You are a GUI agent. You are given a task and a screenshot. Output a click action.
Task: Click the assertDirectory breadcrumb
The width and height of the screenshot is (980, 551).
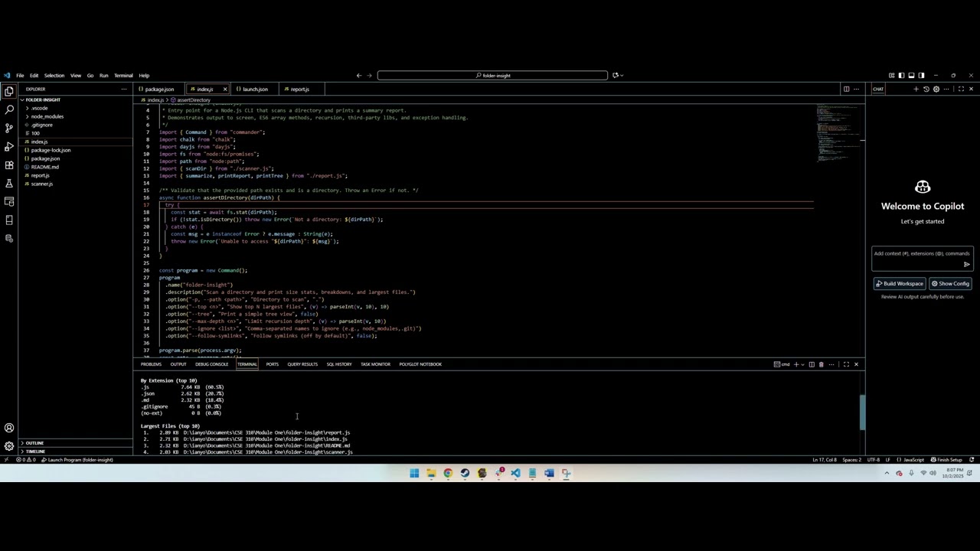(193, 100)
